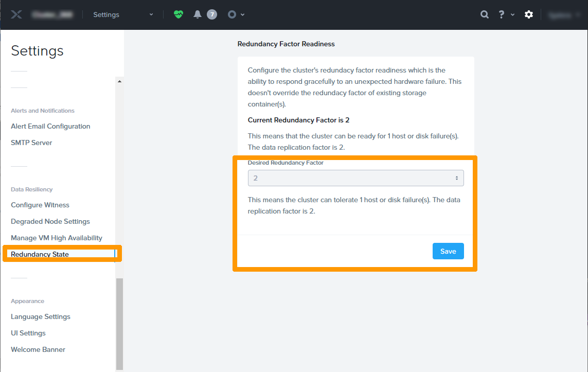Open SMTP Server settings
The image size is (588, 372).
pyautogui.click(x=31, y=143)
